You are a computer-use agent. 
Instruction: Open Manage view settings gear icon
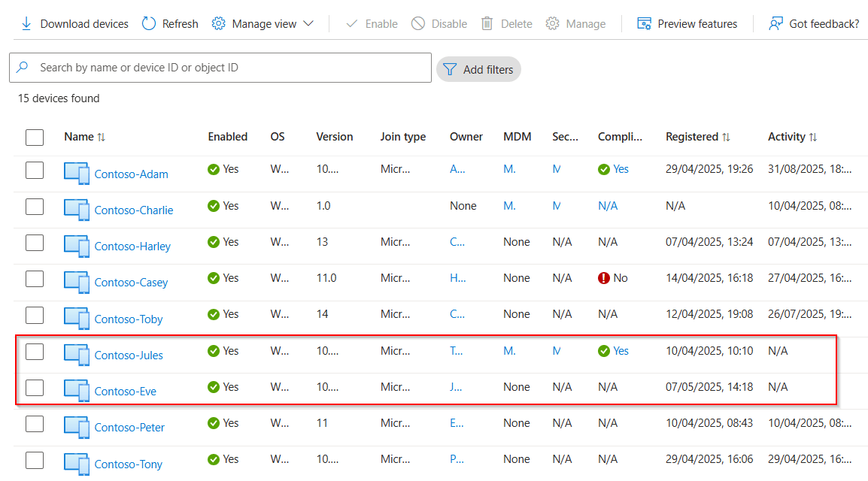pos(218,23)
